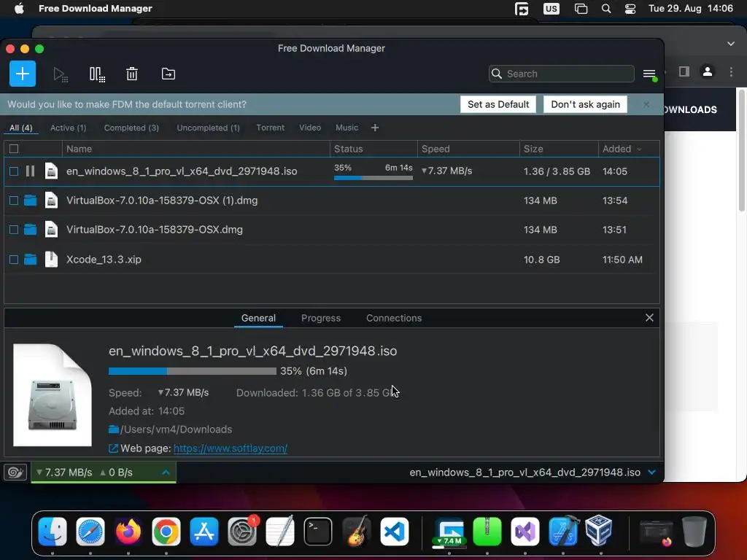
Task: Toggle the select-all checkbox in table header
Action: pos(14,149)
